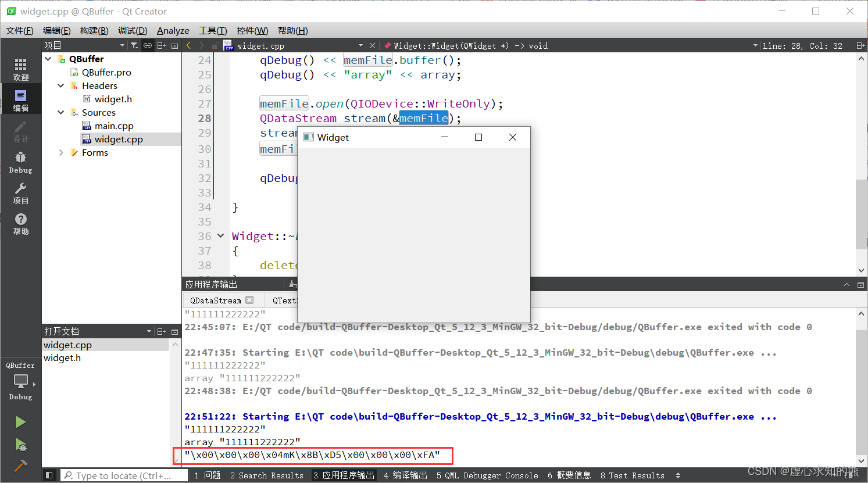Image resolution: width=868 pixels, height=483 pixels.
Task: Switch to 编辑 (Edit) mode in sidebar
Action: point(20,100)
